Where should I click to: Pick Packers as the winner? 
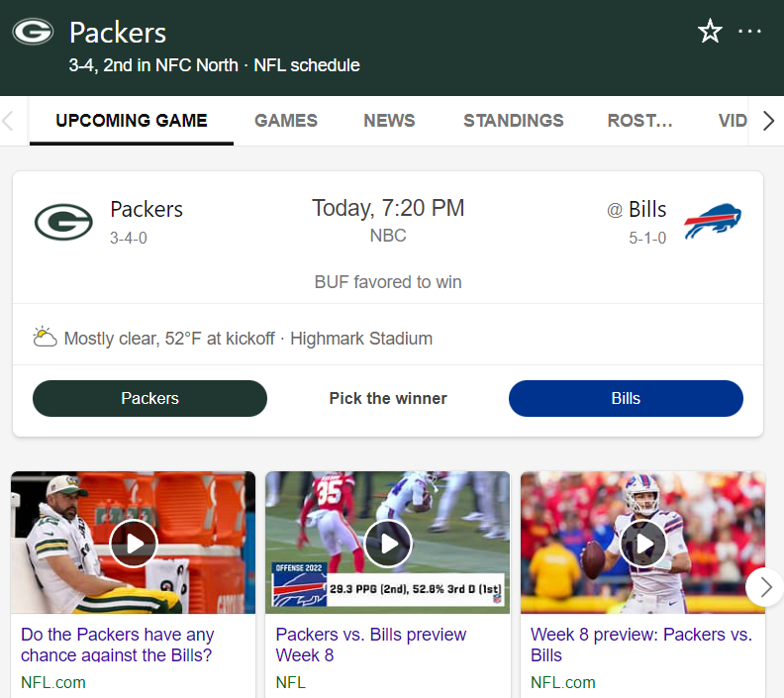[x=150, y=398]
